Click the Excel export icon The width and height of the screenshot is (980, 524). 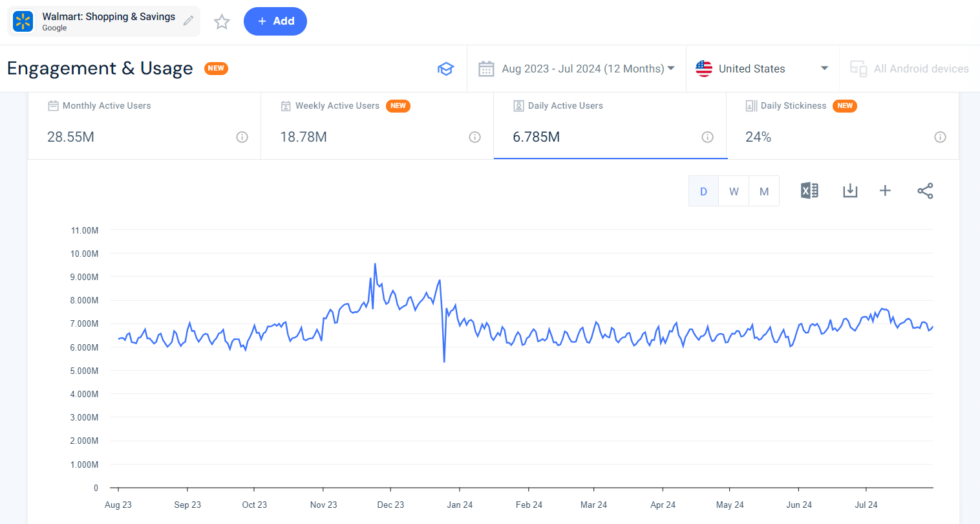(809, 190)
